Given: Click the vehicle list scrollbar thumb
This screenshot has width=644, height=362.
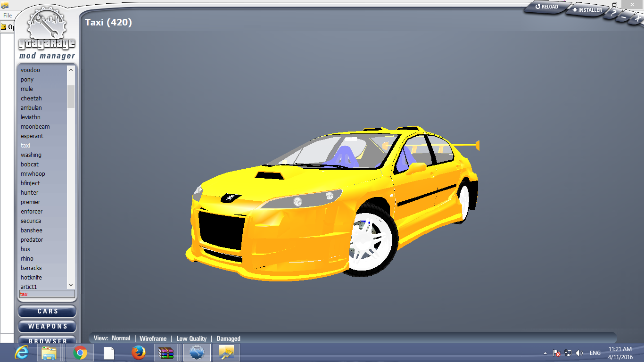Looking at the screenshot, I should point(71,96).
